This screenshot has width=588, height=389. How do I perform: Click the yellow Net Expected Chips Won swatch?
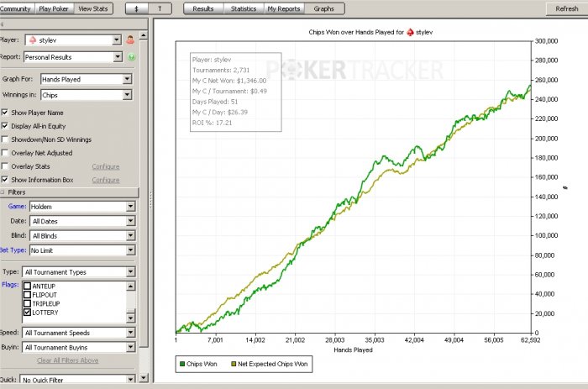[234, 364]
